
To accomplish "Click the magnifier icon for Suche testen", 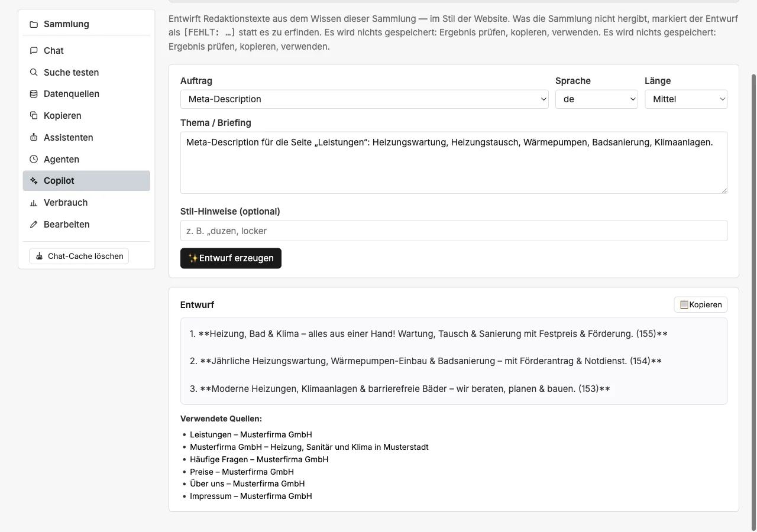I will point(34,73).
